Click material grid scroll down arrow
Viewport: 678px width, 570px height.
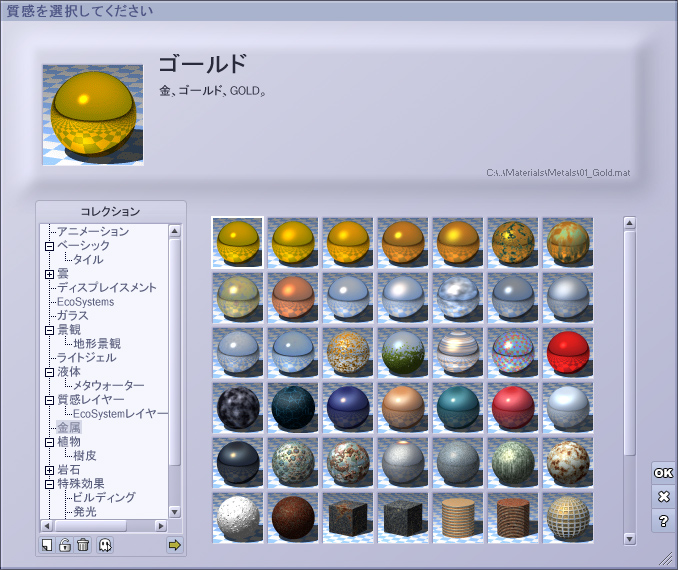pyautogui.click(x=630, y=539)
